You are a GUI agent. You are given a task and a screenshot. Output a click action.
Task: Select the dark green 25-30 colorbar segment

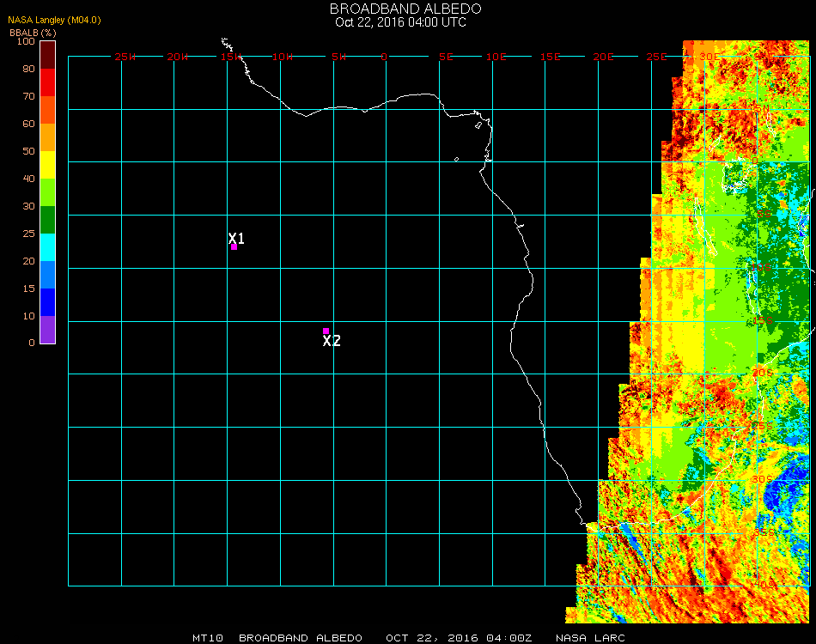pos(47,220)
